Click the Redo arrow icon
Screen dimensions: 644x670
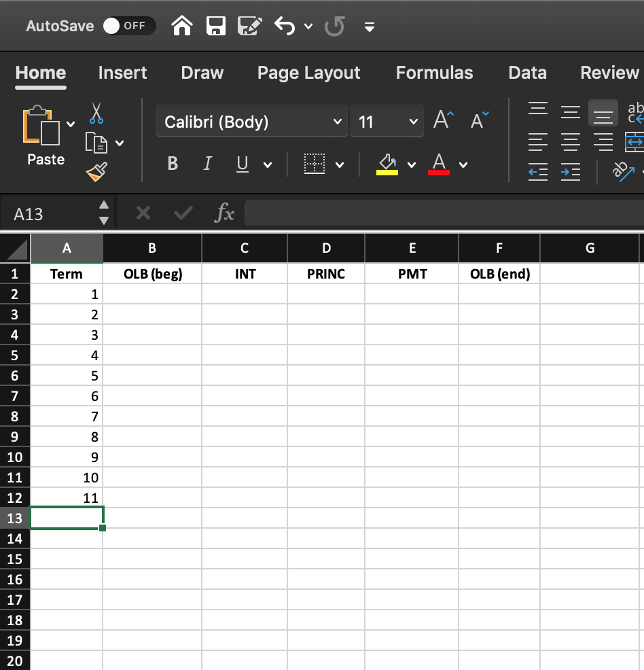(334, 26)
